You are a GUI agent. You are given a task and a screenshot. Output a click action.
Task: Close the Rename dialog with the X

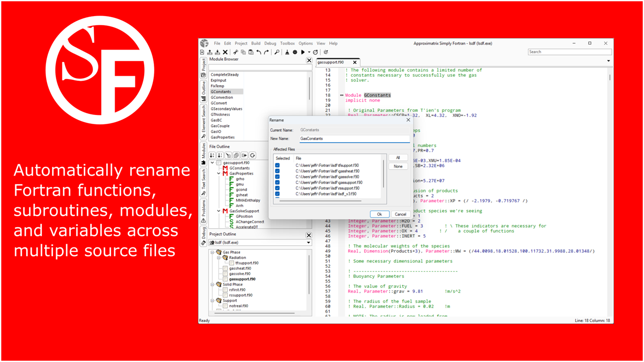pyautogui.click(x=408, y=120)
